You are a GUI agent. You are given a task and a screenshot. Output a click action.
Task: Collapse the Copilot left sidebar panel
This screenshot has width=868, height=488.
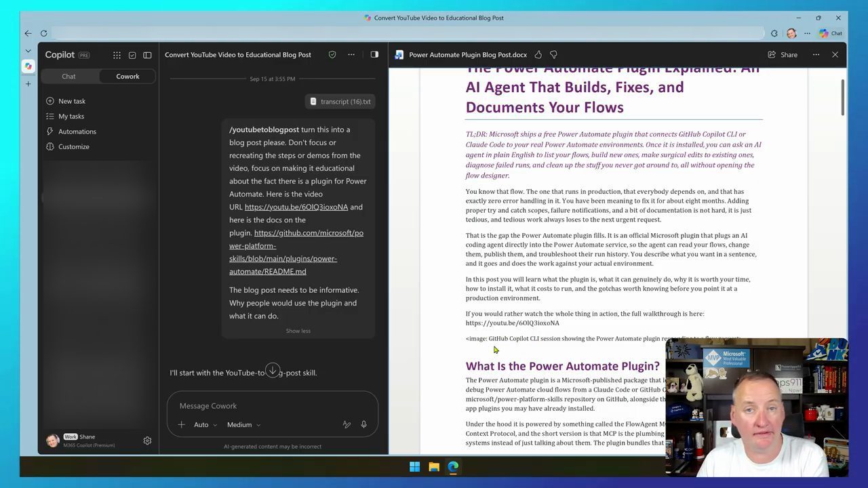[x=147, y=55]
